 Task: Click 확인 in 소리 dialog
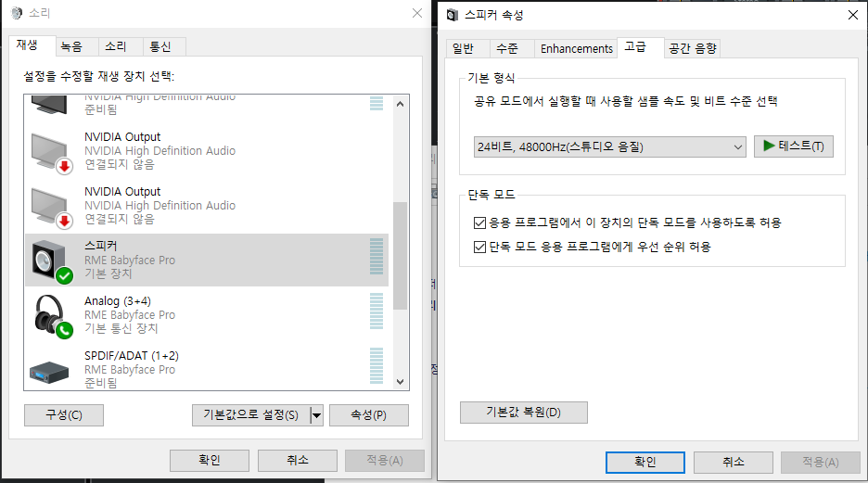click(210, 461)
